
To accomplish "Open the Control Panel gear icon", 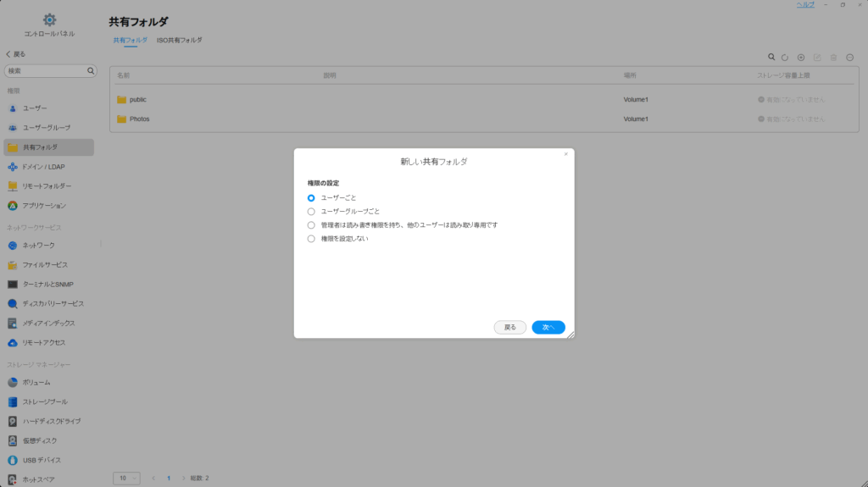I will click(x=49, y=20).
